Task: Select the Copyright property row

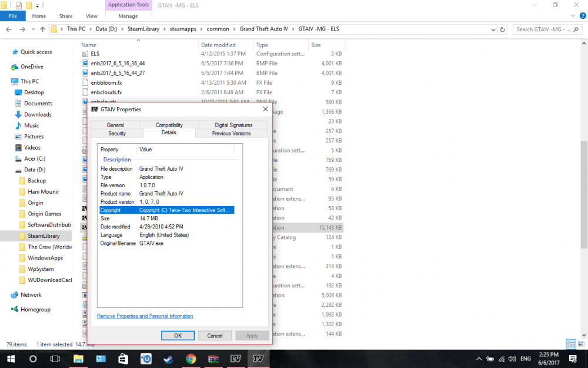Action: 167,210
